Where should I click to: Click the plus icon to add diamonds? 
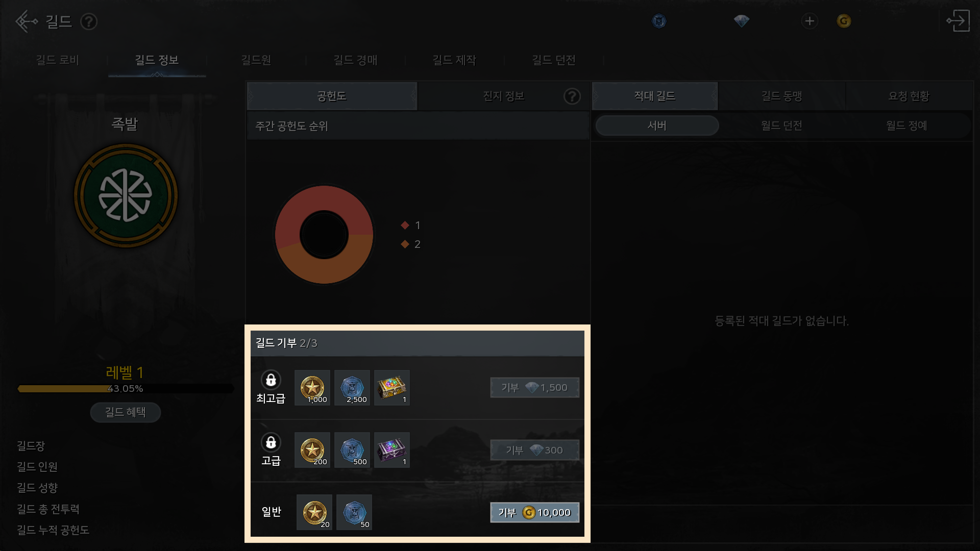(x=810, y=21)
